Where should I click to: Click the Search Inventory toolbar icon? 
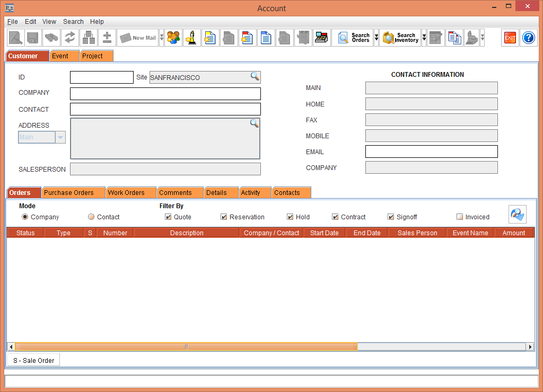pos(399,38)
